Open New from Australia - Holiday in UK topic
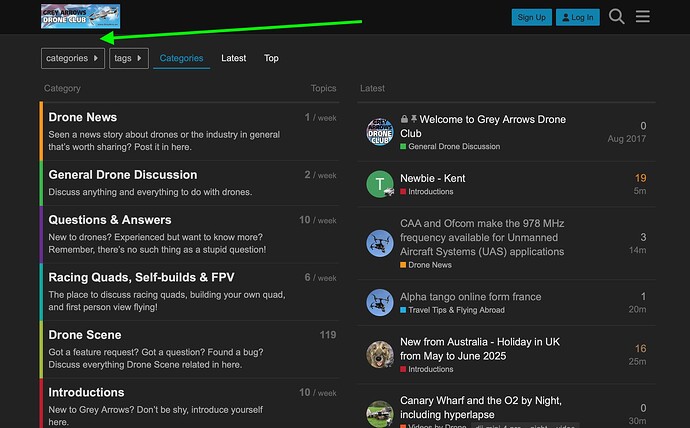Viewport: 690px width, 428px height. coord(480,349)
